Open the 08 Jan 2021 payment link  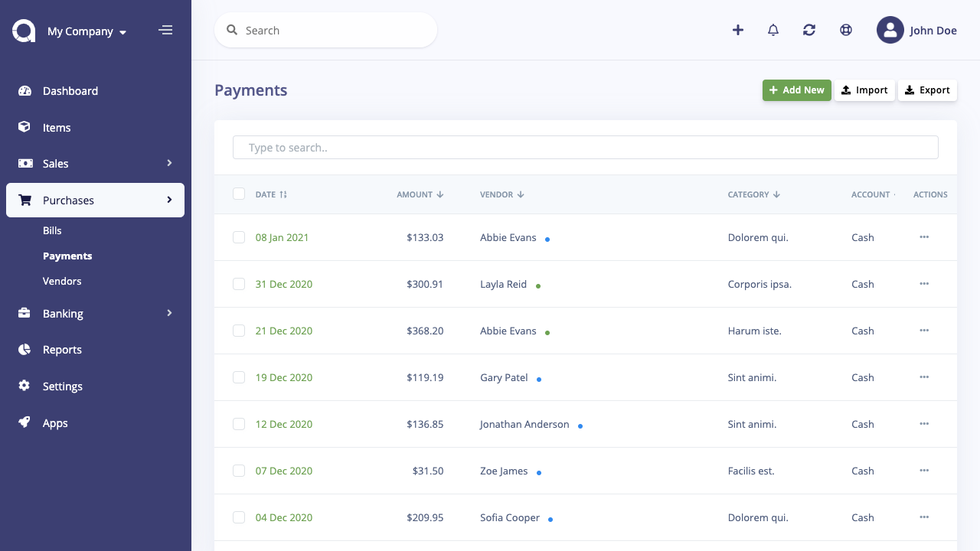click(282, 237)
